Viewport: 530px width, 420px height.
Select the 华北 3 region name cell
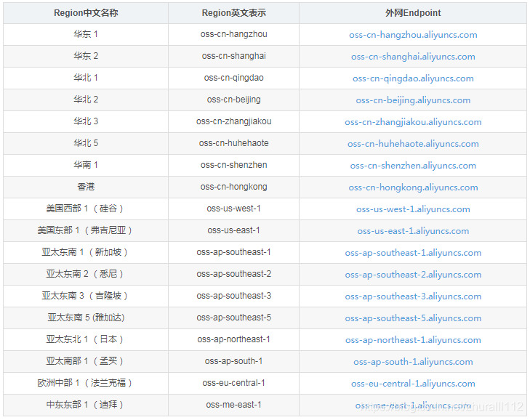click(x=86, y=121)
